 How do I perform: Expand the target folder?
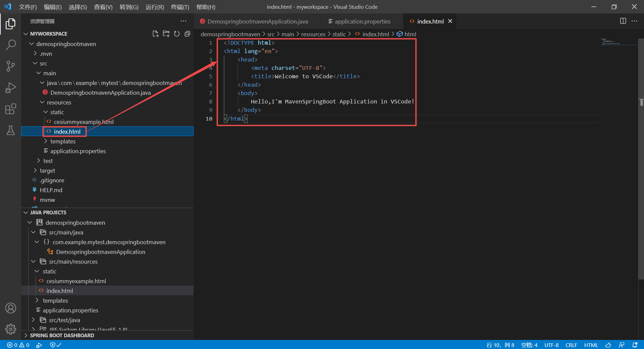[35, 171]
